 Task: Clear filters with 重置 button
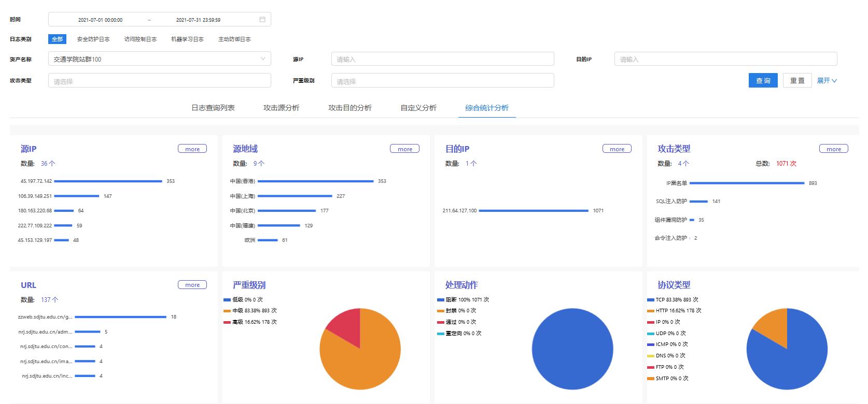click(x=797, y=80)
